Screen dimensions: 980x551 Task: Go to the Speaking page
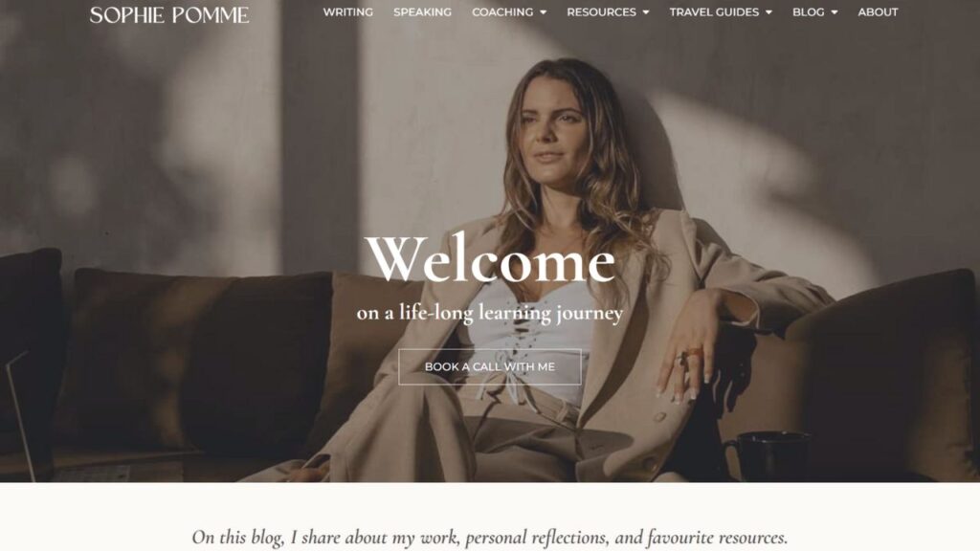coord(422,11)
